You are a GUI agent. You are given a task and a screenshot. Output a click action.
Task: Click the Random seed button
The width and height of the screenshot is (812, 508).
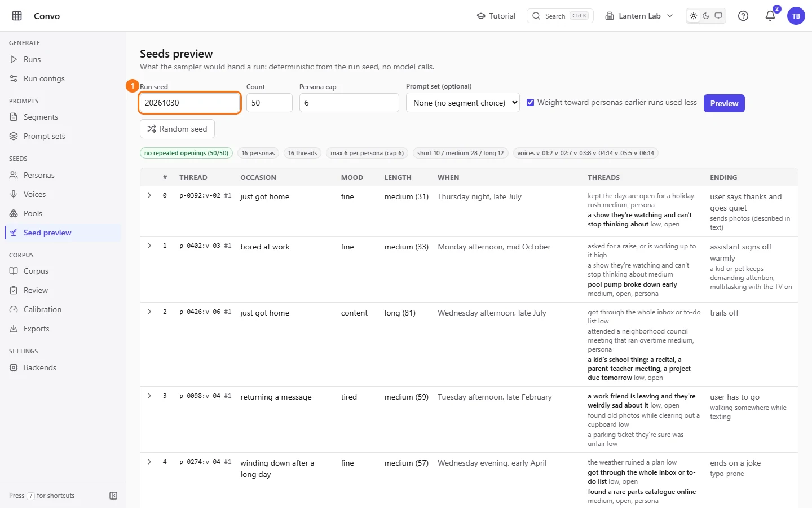177,129
